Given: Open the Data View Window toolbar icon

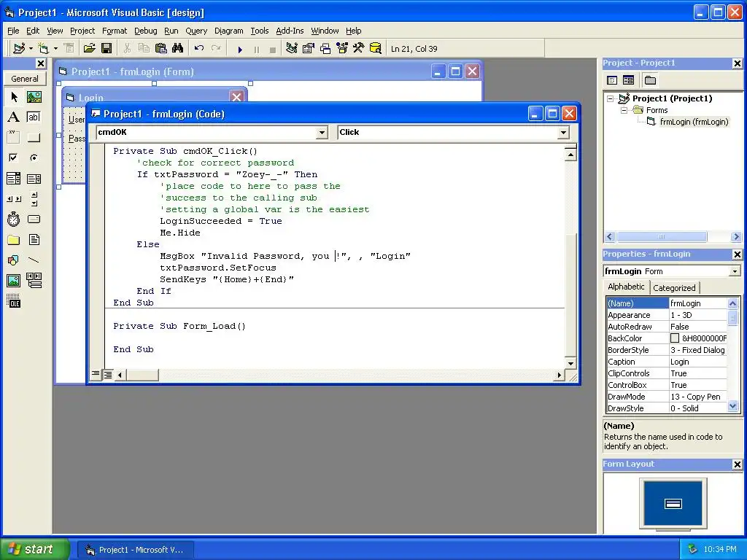Looking at the screenshot, I should [376, 48].
